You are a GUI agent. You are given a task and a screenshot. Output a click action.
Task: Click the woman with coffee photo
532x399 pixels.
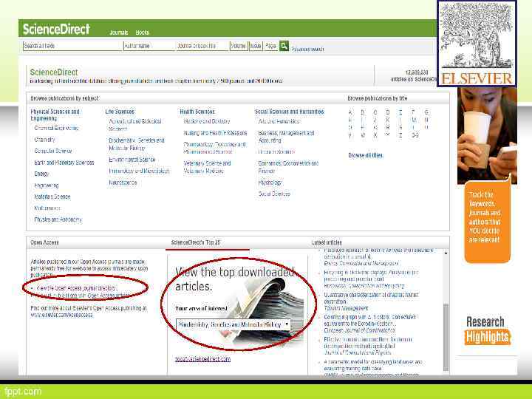[x=487, y=136]
